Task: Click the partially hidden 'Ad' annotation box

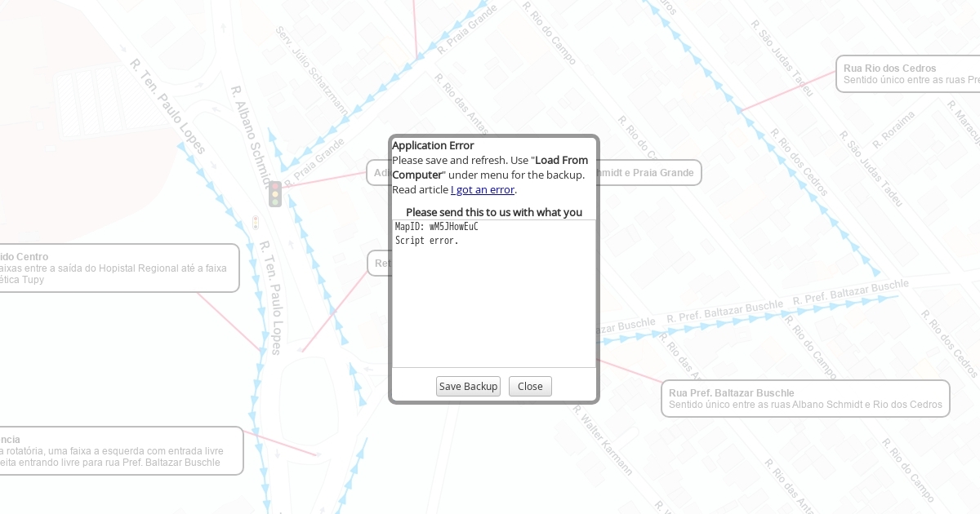Action: coord(379,172)
